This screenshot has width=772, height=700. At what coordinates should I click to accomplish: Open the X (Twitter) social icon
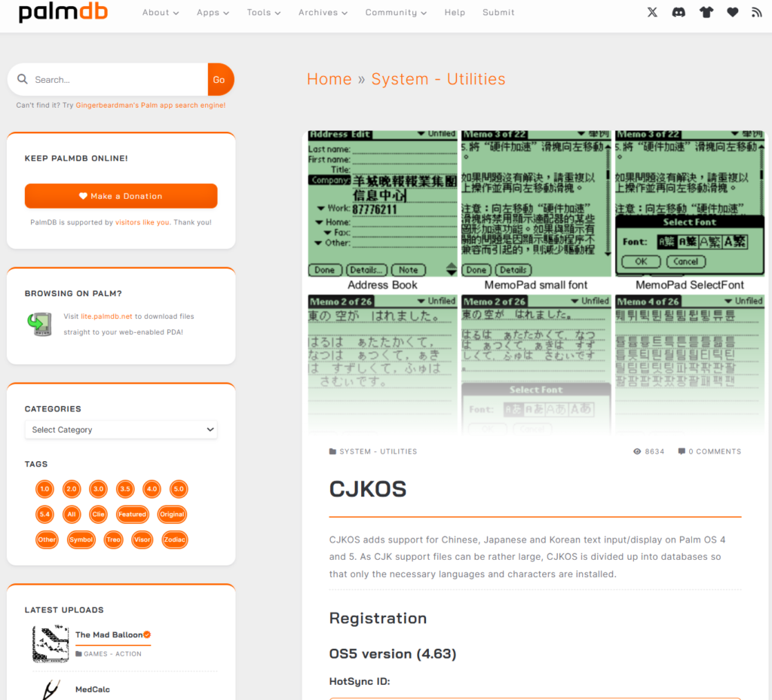pos(652,12)
